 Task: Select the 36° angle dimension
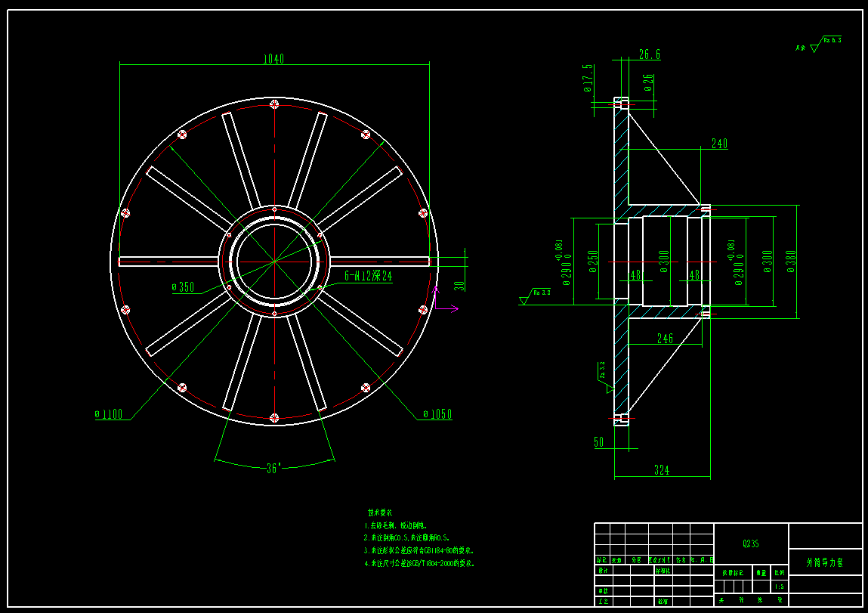pyautogui.click(x=274, y=469)
